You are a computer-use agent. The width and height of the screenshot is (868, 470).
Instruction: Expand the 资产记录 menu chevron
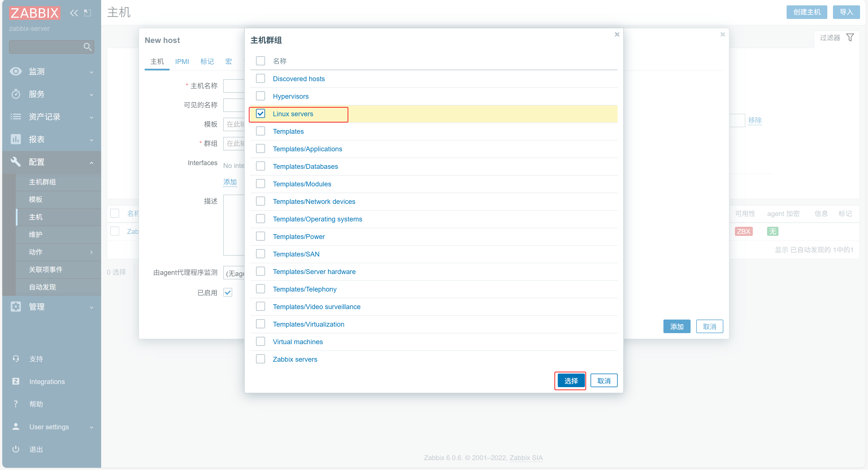[91, 117]
